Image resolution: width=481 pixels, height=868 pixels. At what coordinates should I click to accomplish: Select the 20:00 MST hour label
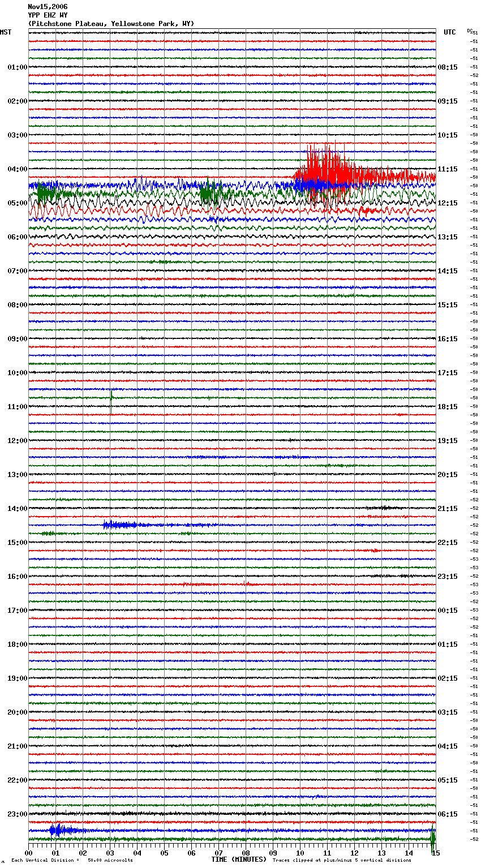click(18, 712)
